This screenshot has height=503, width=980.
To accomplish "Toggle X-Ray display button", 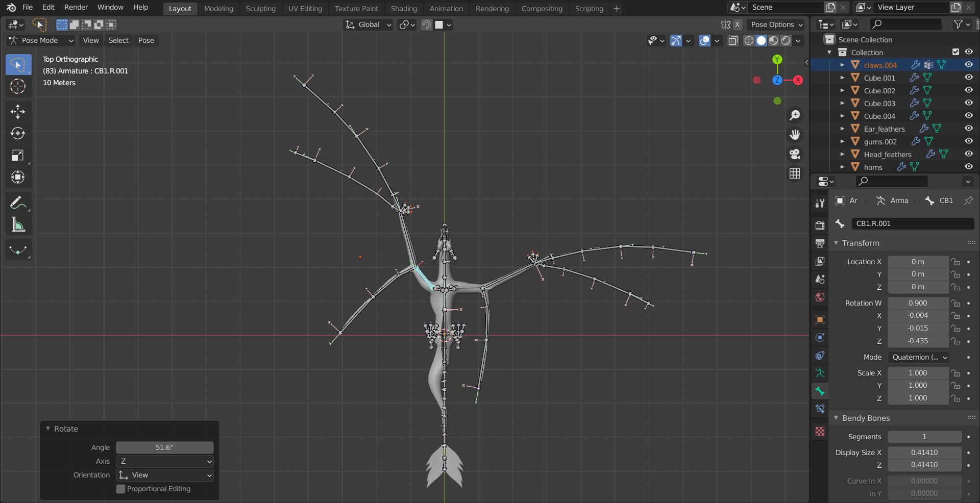I will click(x=733, y=41).
